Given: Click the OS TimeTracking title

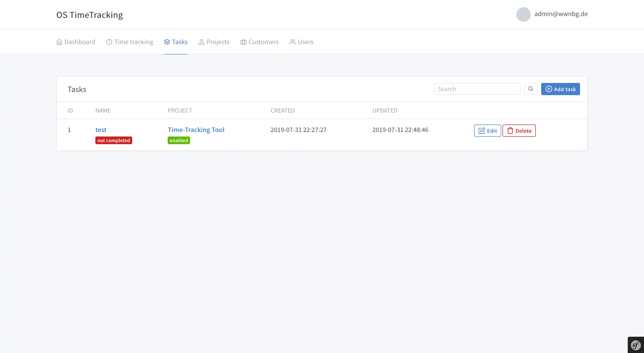Looking at the screenshot, I should pyautogui.click(x=89, y=15).
